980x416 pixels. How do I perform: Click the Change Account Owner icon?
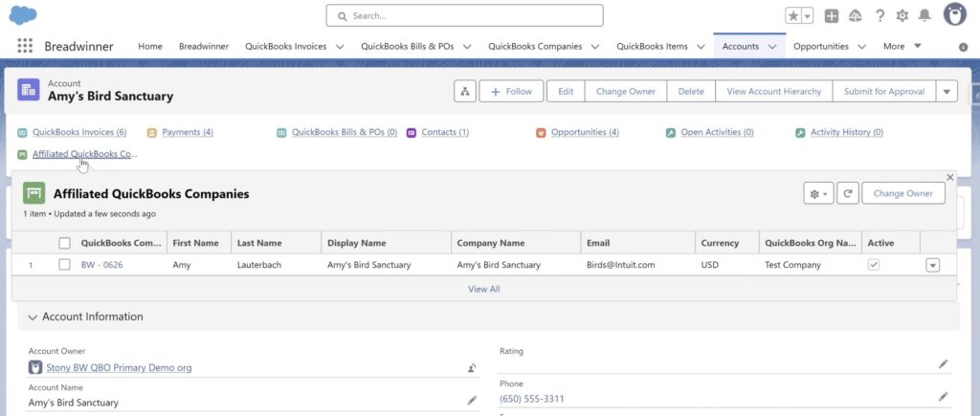(x=472, y=367)
